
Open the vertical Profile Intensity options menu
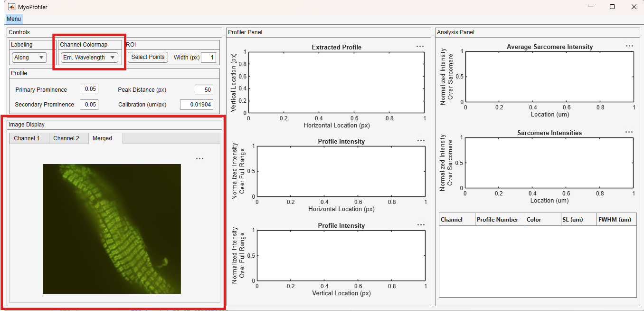click(x=421, y=225)
